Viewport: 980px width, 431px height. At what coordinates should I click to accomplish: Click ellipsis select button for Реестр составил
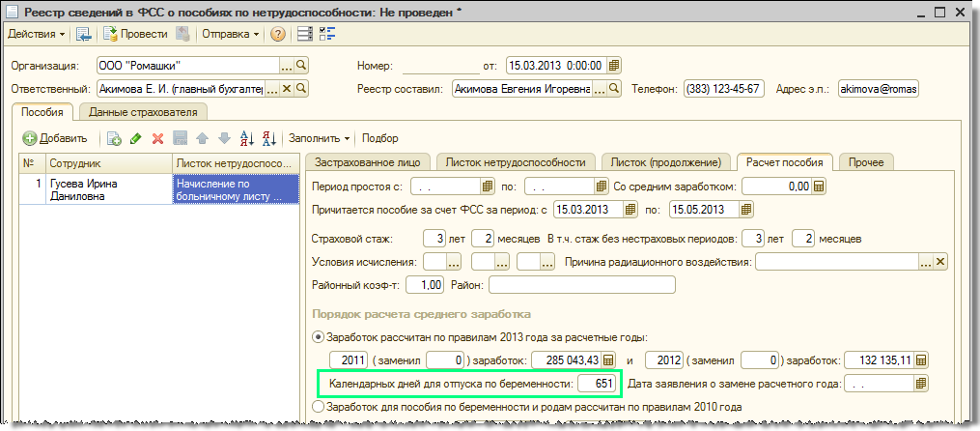click(599, 88)
